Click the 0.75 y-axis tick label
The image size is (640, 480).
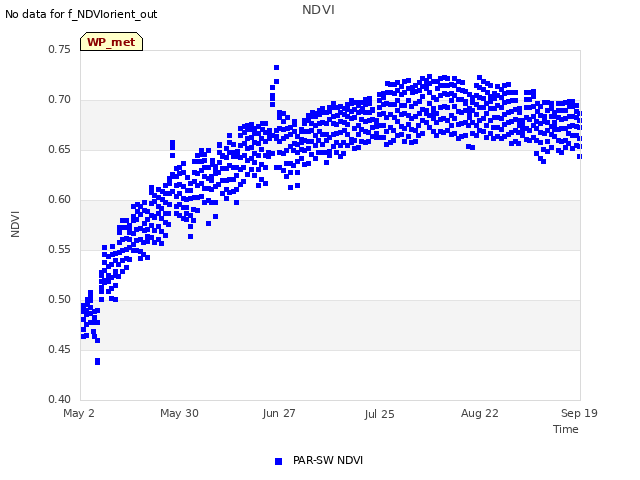[x=59, y=49]
